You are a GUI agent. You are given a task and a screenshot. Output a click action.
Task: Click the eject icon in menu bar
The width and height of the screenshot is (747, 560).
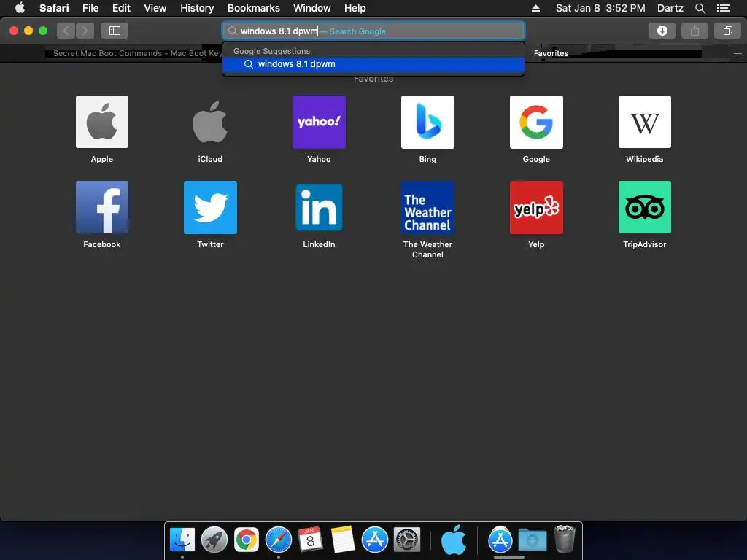click(535, 8)
